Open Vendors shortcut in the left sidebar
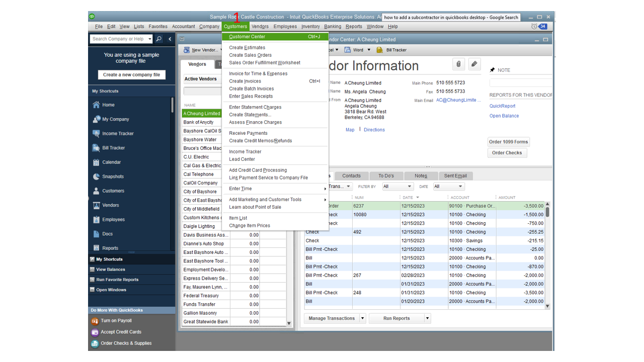This screenshot has height=362, width=644. click(x=111, y=205)
